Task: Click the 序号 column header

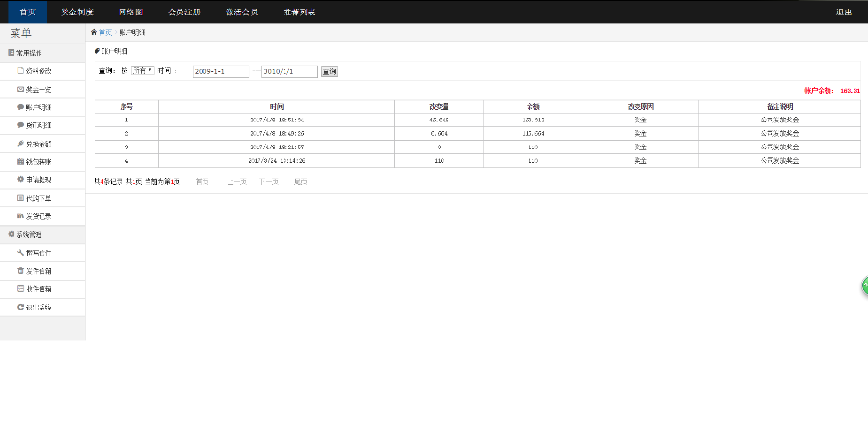Action: pyautogui.click(x=126, y=107)
